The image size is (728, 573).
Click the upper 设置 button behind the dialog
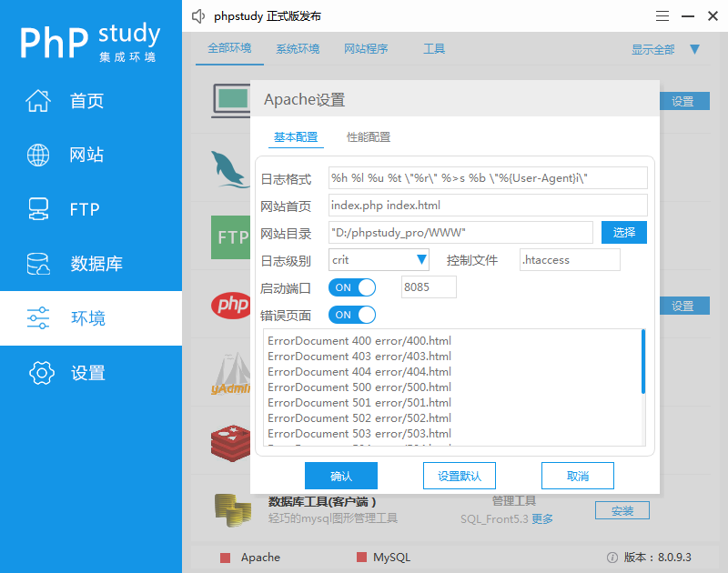(685, 101)
